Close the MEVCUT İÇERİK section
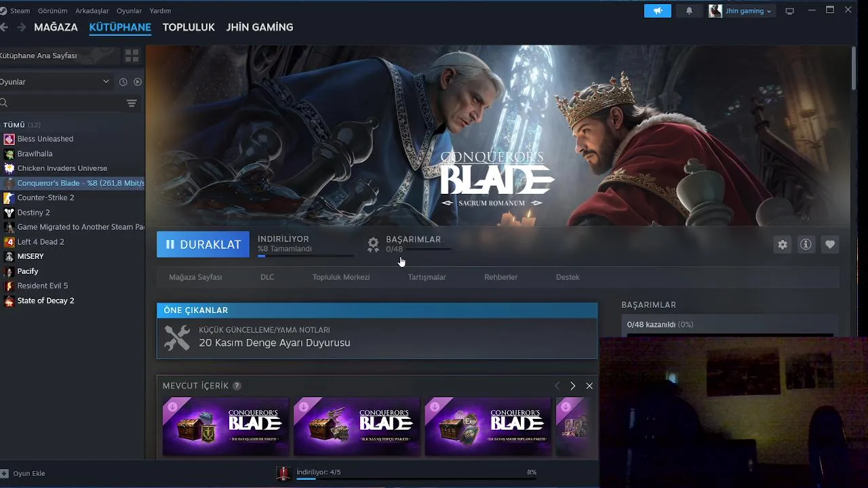The height and width of the screenshot is (488, 868). tap(589, 386)
